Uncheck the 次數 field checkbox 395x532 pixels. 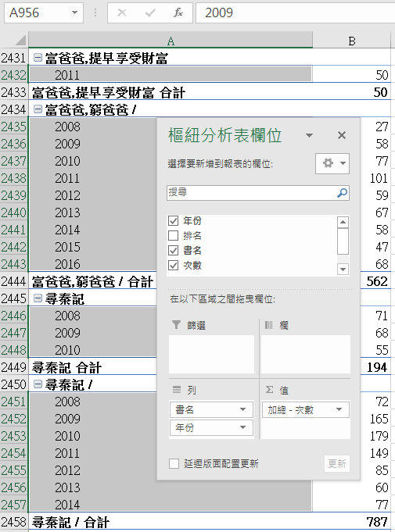(173, 265)
